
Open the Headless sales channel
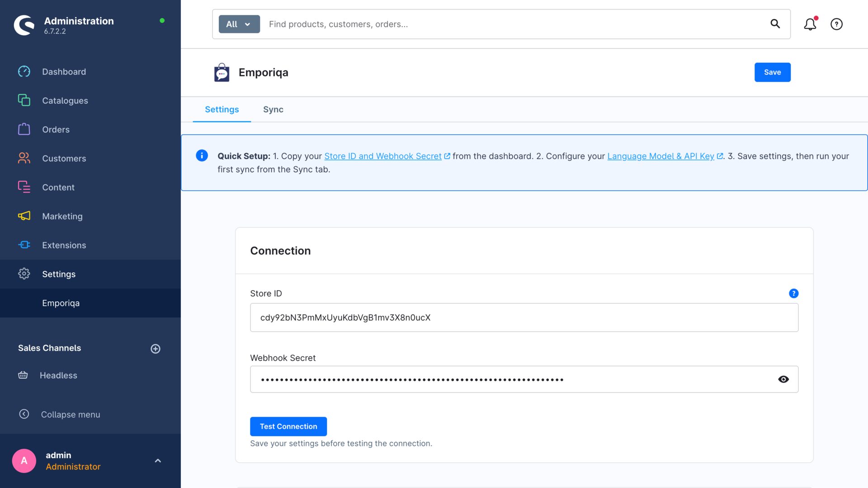click(58, 375)
